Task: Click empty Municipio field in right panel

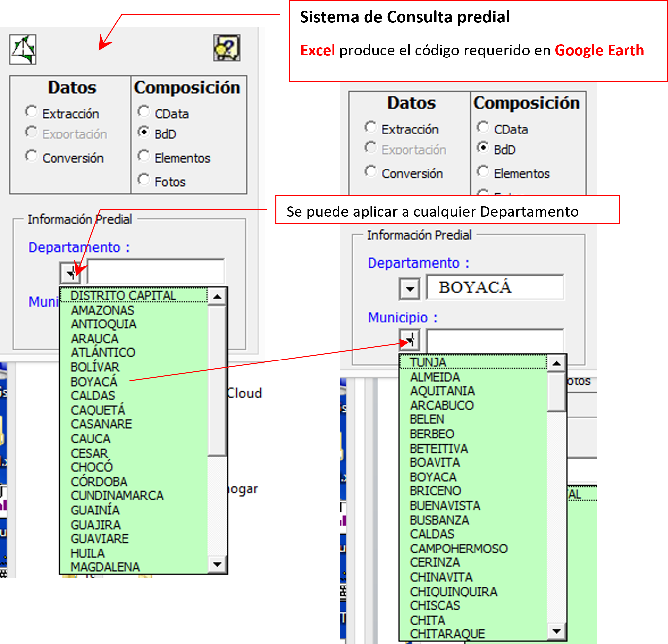Action: (495, 340)
